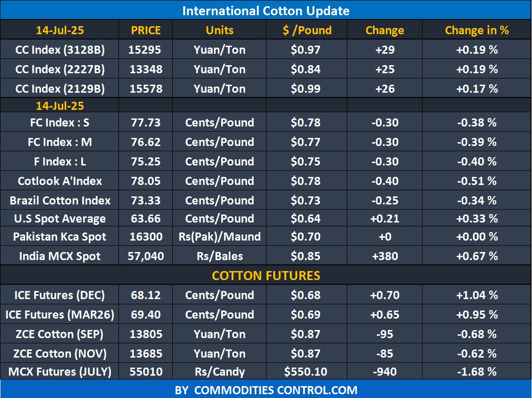
Task: Click the FC Index : S label
Action: point(60,123)
